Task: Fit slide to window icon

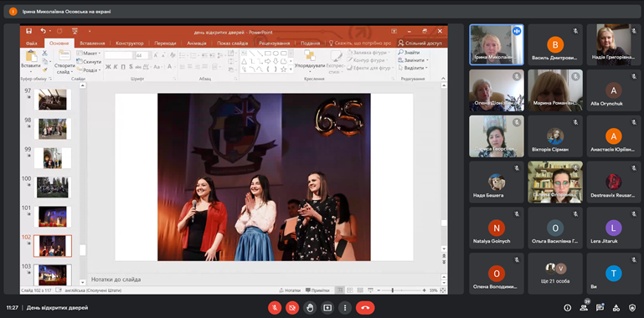Action: coord(443,290)
